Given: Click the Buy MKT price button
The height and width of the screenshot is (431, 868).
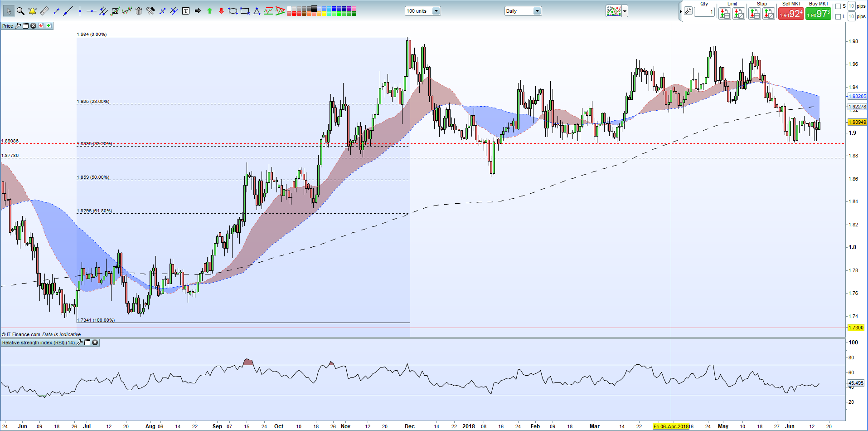Looking at the screenshot, I should [818, 14].
